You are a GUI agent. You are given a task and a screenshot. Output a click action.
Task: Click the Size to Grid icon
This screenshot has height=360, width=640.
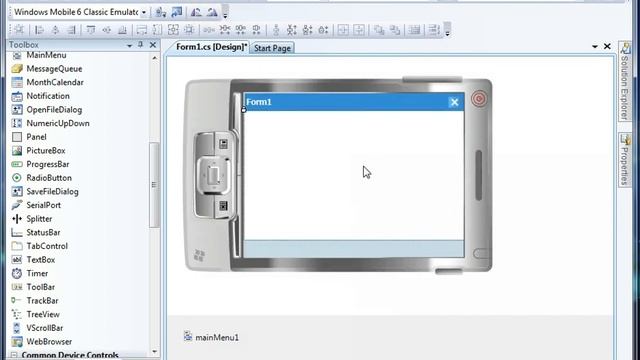[189, 30]
